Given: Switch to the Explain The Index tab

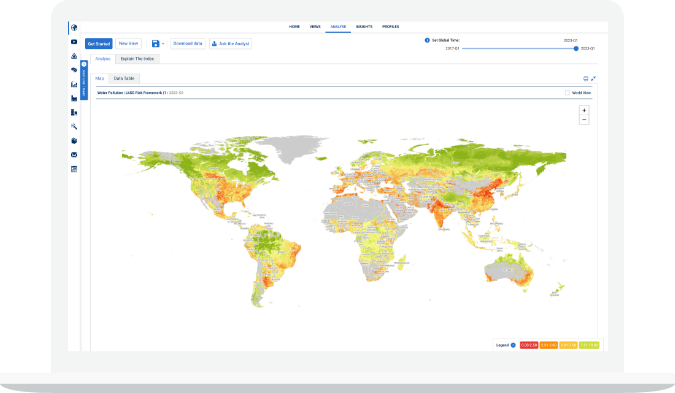Looking at the screenshot, I should [x=137, y=59].
